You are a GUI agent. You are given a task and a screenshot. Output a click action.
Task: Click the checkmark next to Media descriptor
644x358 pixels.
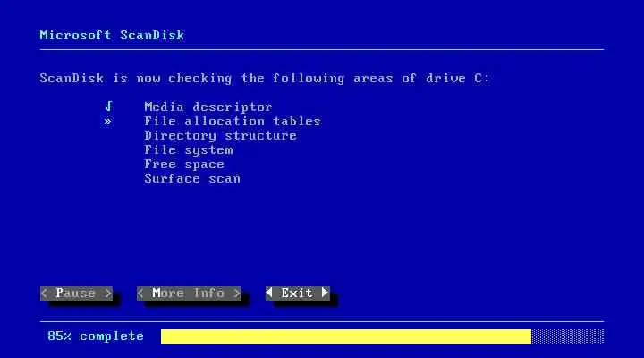tap(108, 107)
